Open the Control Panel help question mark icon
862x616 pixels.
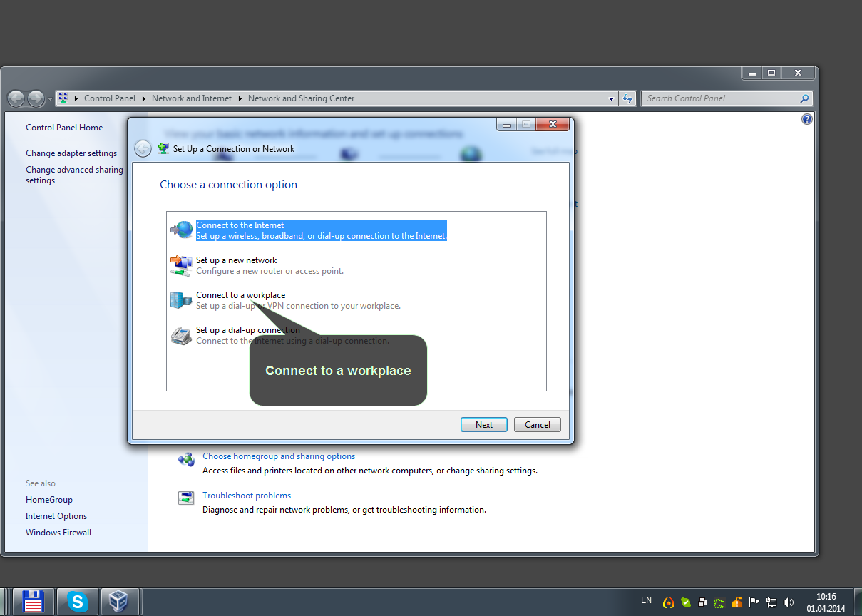point(807,119)
